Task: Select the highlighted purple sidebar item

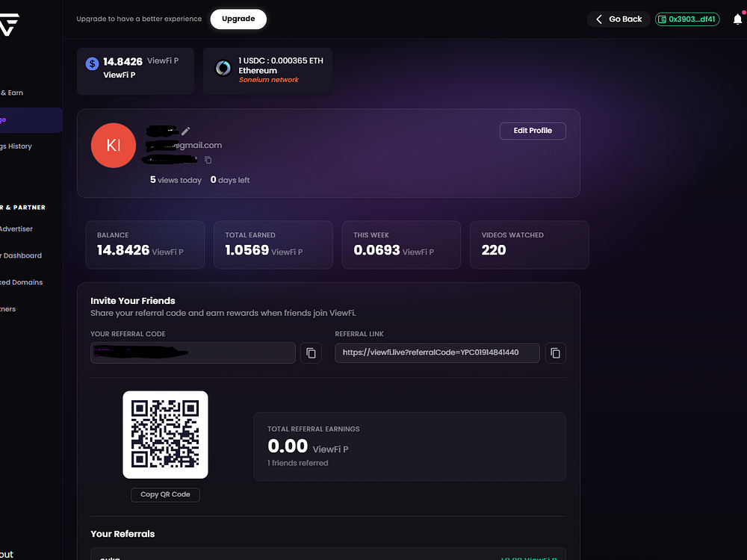Action: pyautogui.click(x=31, y=120)
